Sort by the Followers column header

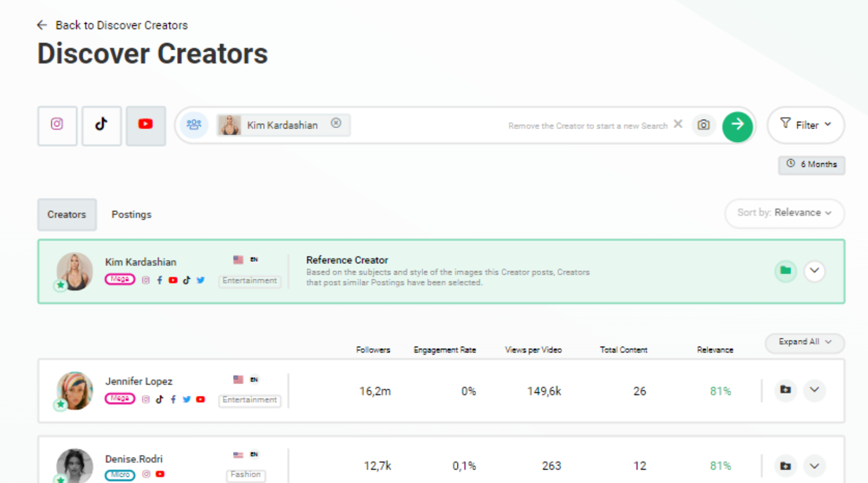pyautogui.click(x=373, y=350)
